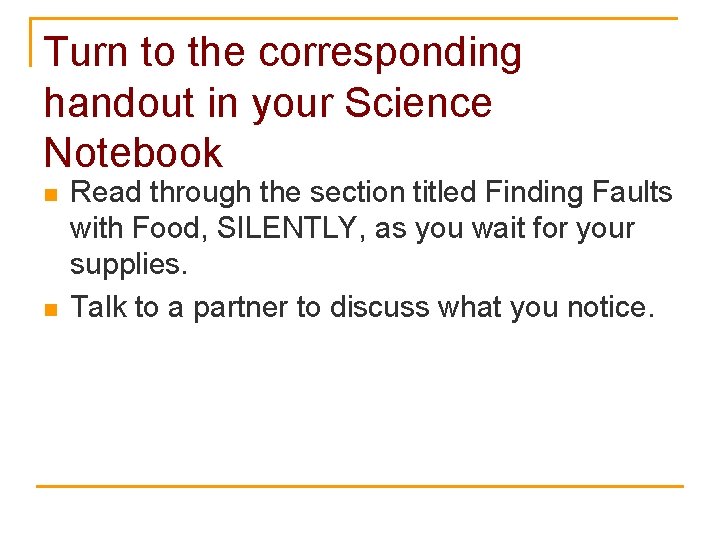Click the word "Turn" starting the title
The image size is (720, 540).
[x=86, y=51]
